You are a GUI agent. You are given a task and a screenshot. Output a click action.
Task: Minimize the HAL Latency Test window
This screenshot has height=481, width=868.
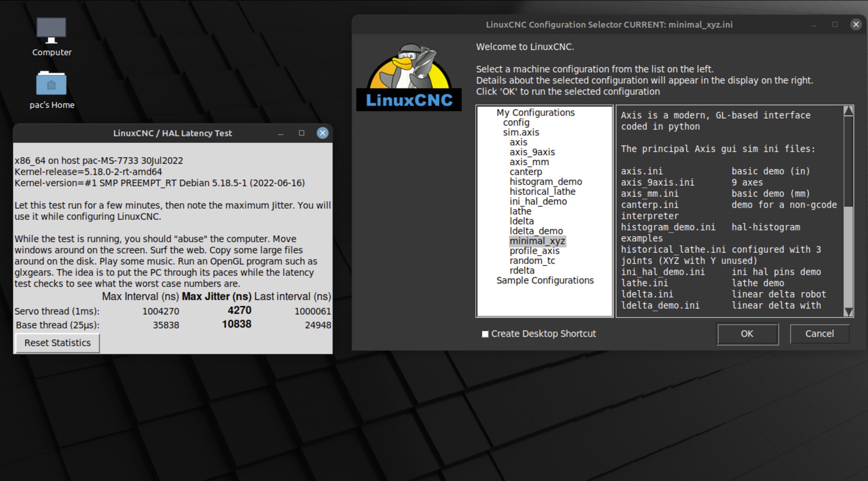tap(280, 133)
